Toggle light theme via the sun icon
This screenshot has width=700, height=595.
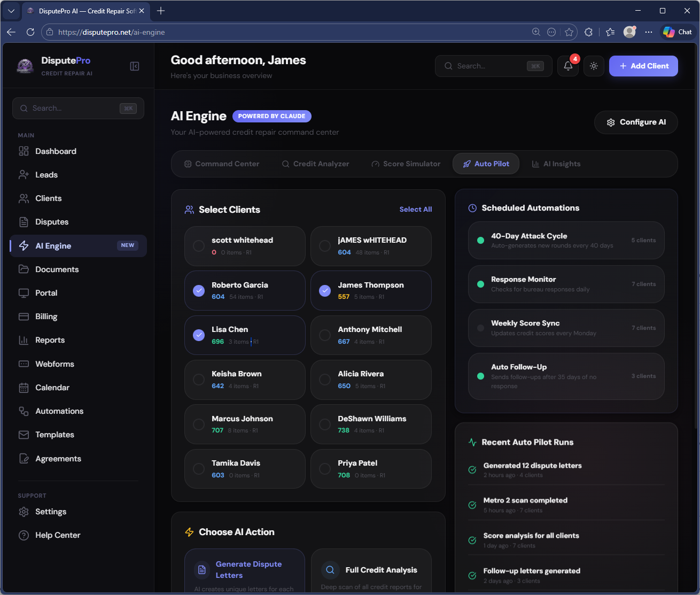pos(594,66)
